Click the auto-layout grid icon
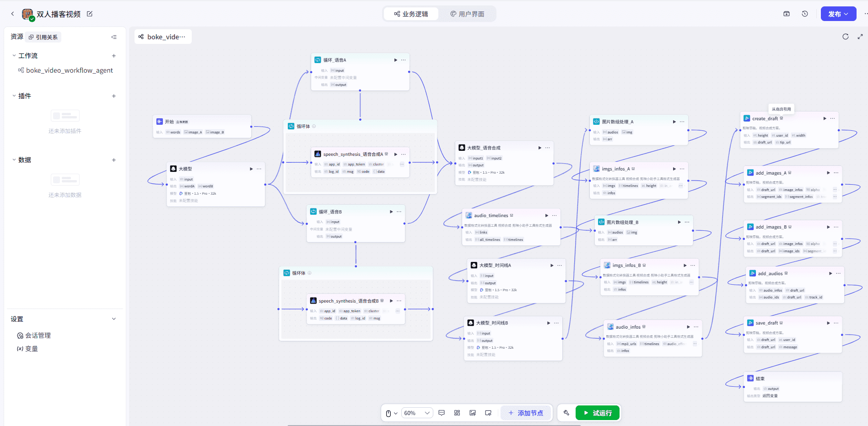 pos(457,413)
